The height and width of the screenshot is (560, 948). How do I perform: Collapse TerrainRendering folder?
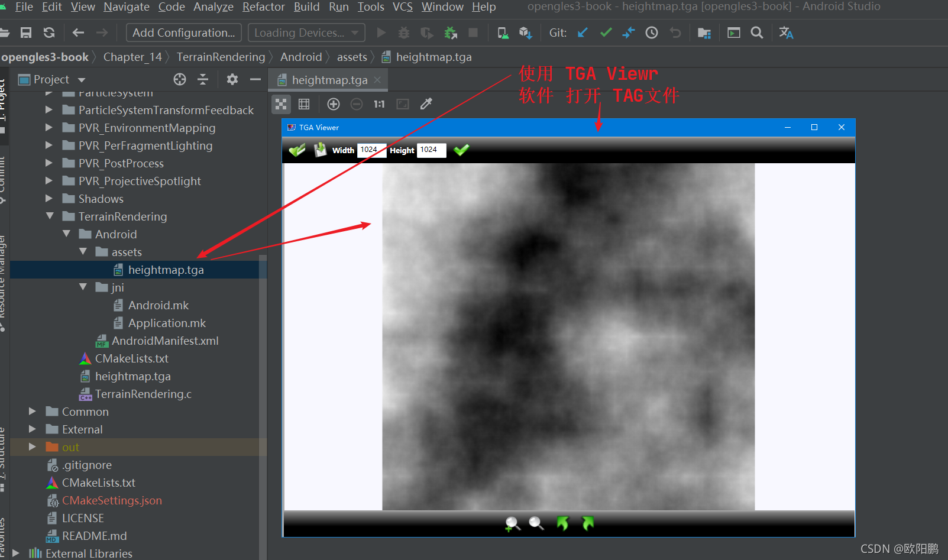[x=50, y=216]
